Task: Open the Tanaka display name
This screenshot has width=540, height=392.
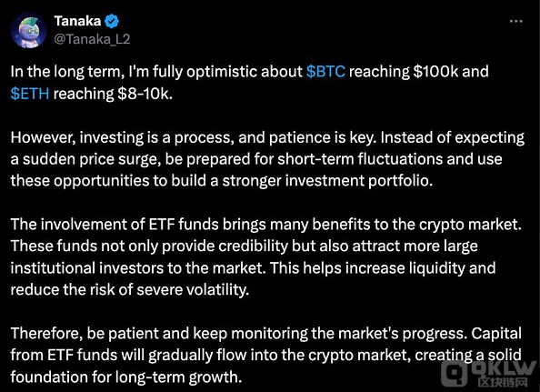Action: click(x=77, y=21)
